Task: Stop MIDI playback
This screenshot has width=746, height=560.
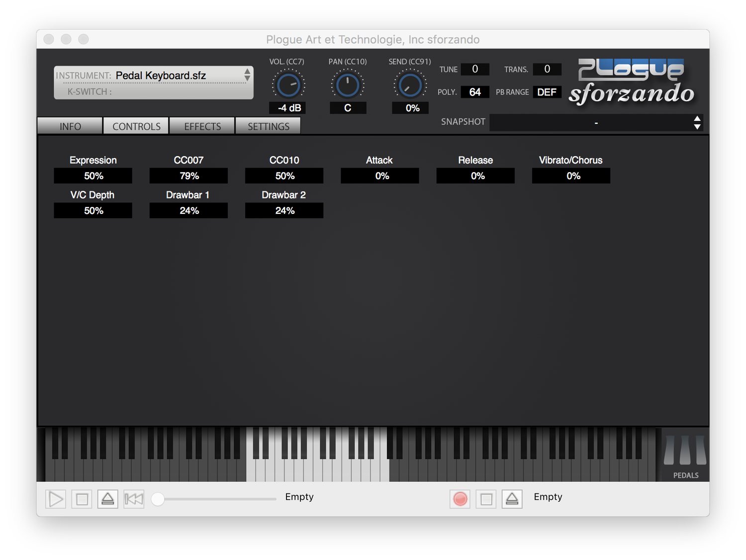Action: pyautogui.click(x=82, y=499)
